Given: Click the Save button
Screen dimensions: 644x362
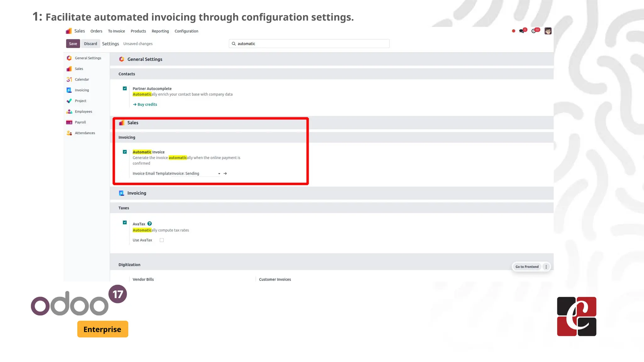Looking at the screenshot, I should click(x=73, y=44).
